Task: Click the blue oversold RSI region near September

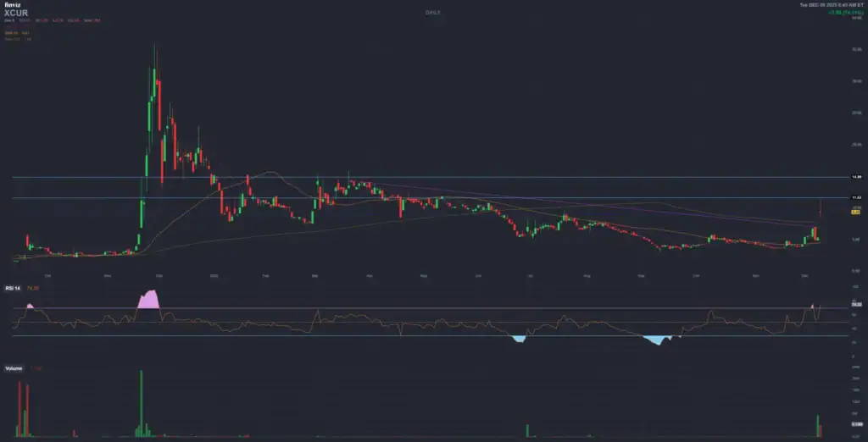Action: click(656, 340)
